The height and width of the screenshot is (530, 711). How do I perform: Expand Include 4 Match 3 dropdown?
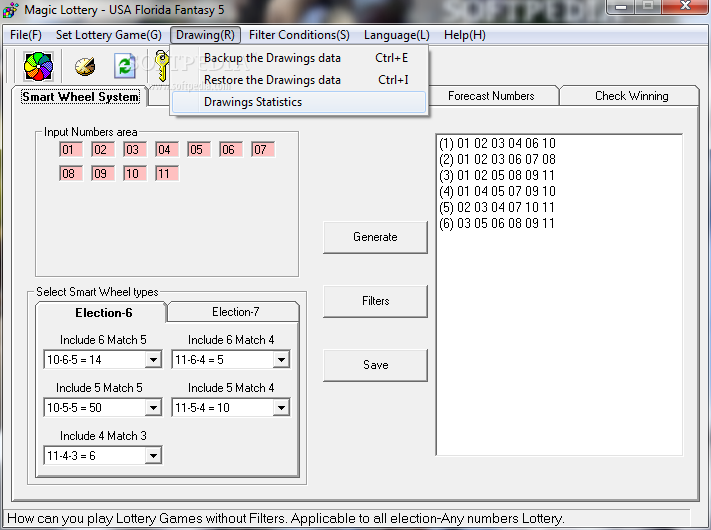pos(153,456)
